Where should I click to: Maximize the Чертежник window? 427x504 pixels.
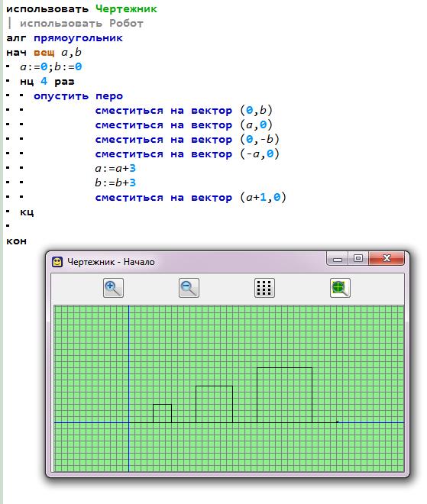pos(358,258)
